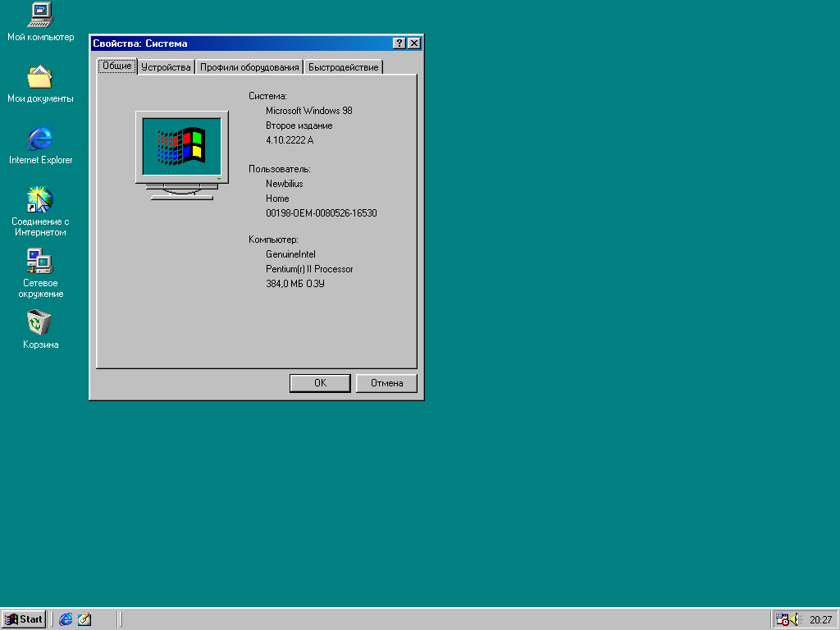Switch to the Быстродействие tab
The height and width of the screenshot is (630, 840).
pos(344,67)
